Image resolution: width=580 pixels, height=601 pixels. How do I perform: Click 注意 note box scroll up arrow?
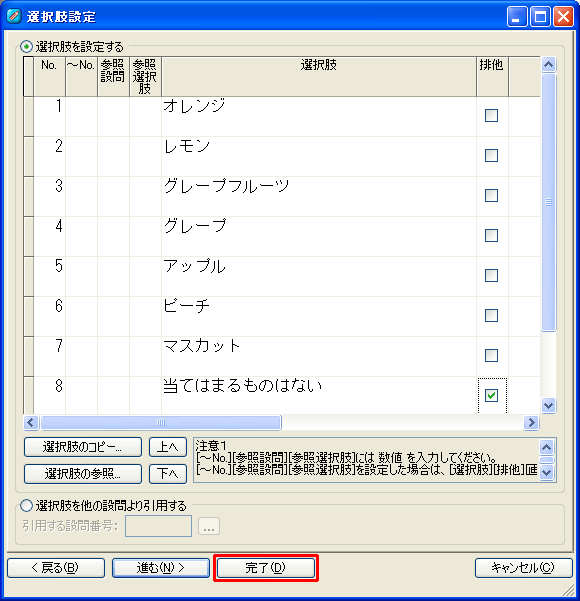(x=546, y=447)
